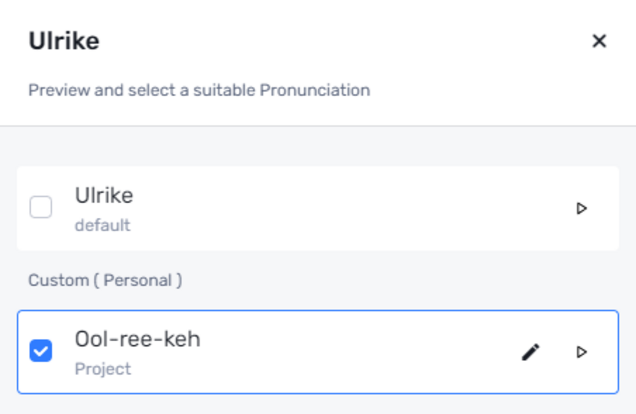Viewport: 636px width, 414px height.
Task: Click the 'Project' label under Ool-ree-keh
Action: 103,369
